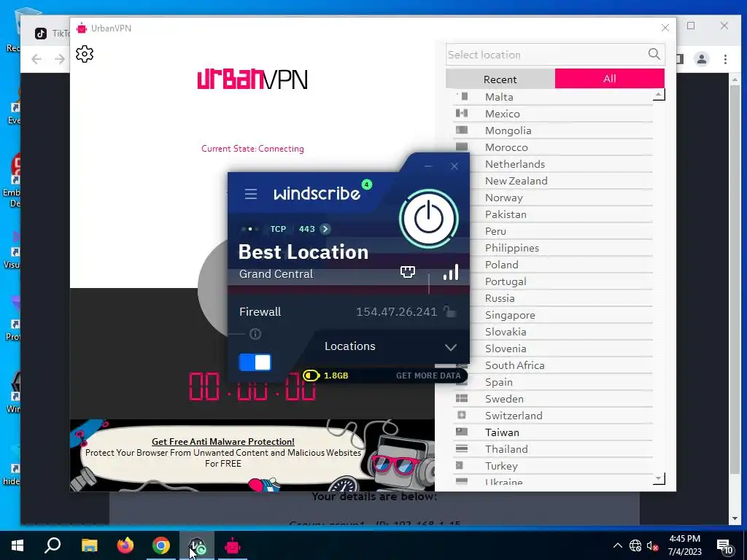Click the Select location search field

[546, 55]
